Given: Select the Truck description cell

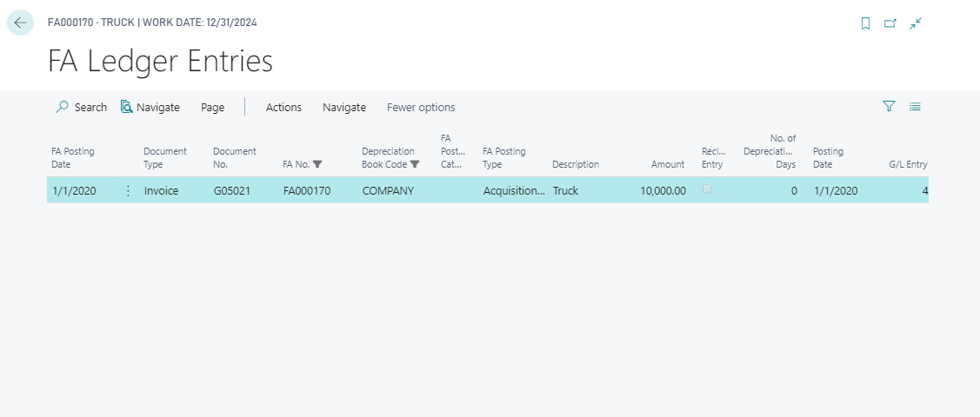Looking at the screenshot, I should [565, 191].
